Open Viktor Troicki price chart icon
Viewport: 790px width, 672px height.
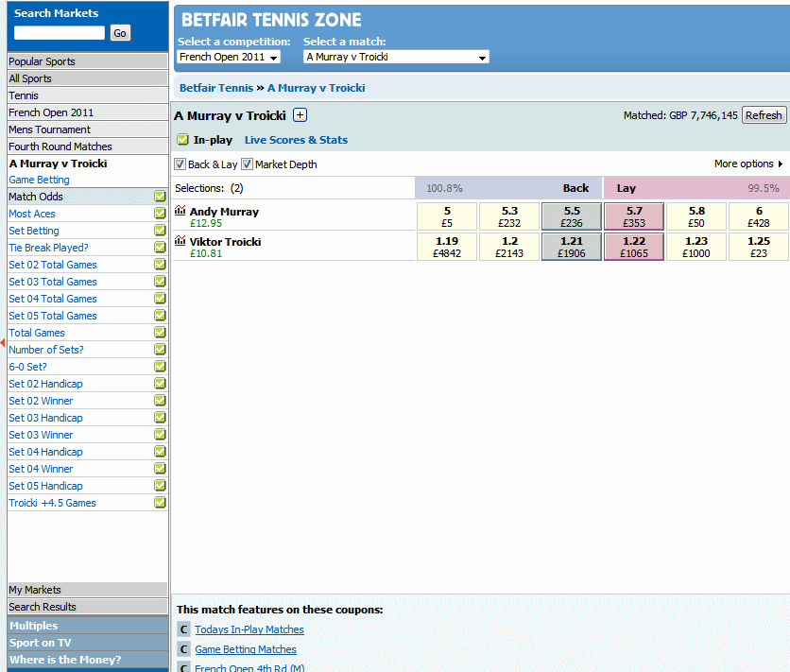180,241
